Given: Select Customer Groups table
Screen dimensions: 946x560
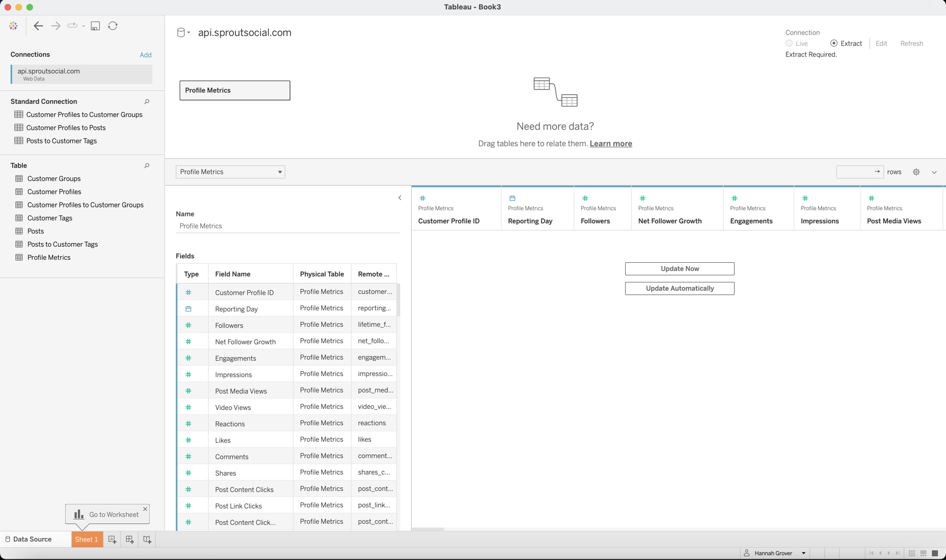Looking at the screenshot, I should pyautogui.click(x=54, y=178).
